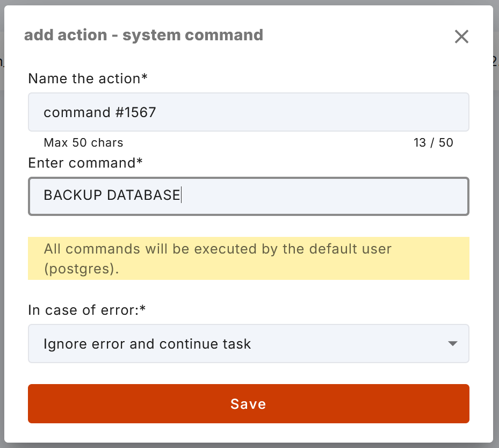Click into the Enter command field
The width and height of the screenshot is (499, 448).
coord(249,196)
